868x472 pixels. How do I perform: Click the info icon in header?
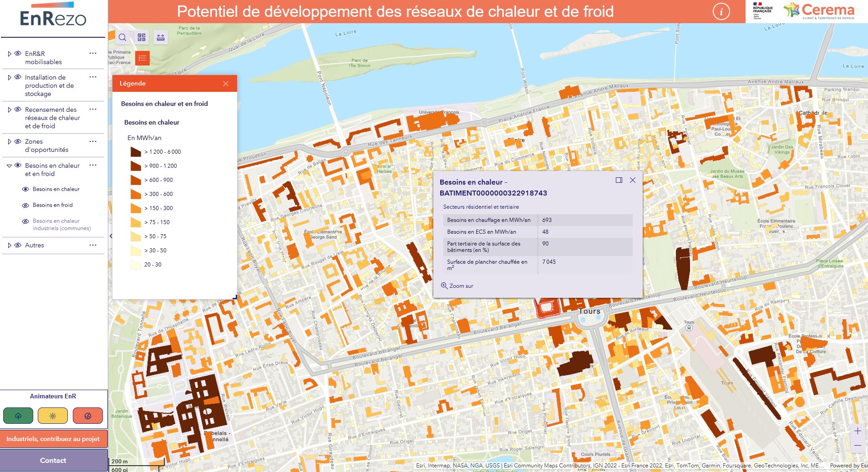tap(721, 11)
